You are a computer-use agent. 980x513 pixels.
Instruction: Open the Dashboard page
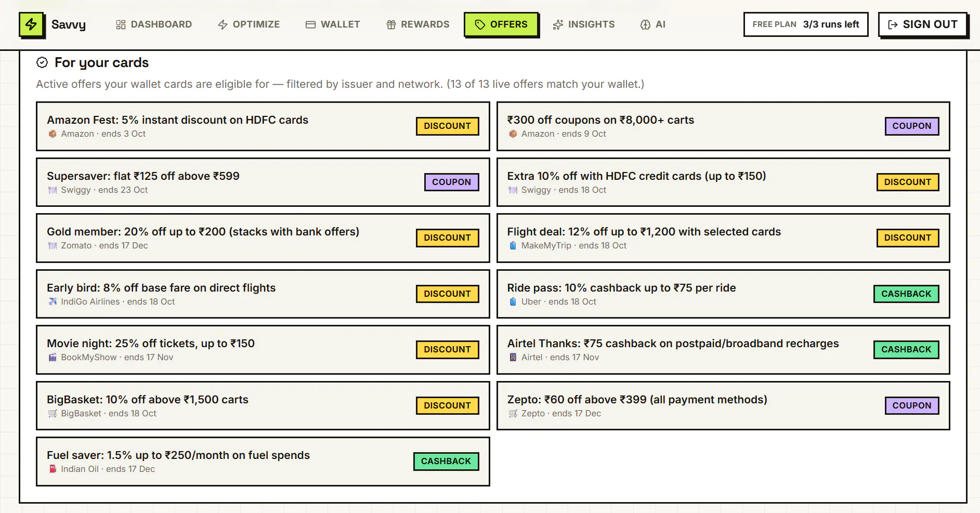[154, 24]
